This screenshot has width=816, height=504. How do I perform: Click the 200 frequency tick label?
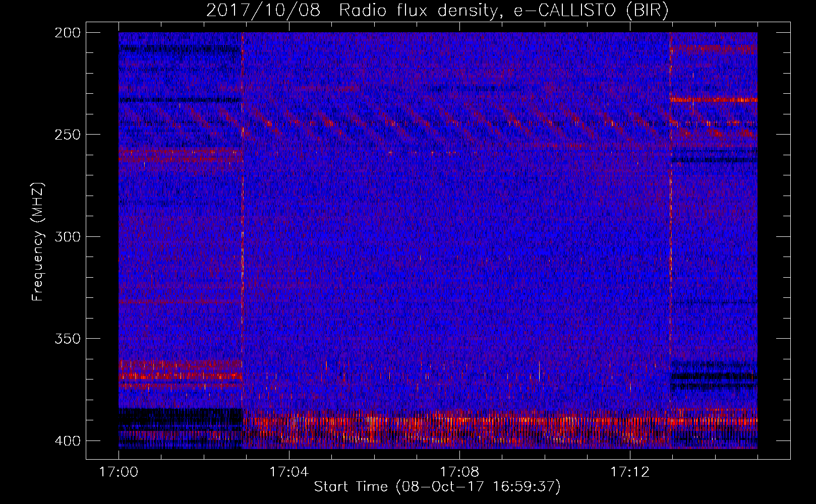[67, 33]
